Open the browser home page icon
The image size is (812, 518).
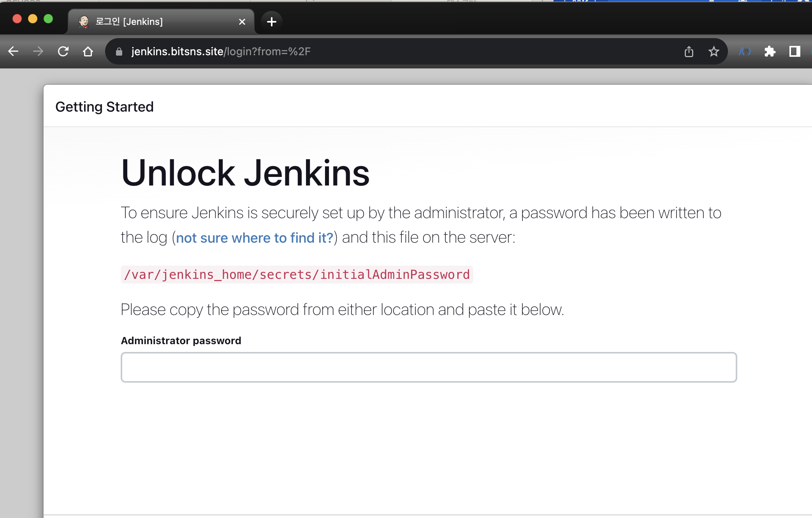coord(88,51)
